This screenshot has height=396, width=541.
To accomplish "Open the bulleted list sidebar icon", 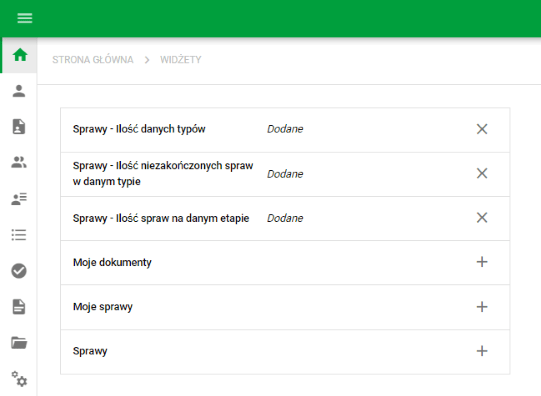I will pyautogui.click(x=19, y=235).
